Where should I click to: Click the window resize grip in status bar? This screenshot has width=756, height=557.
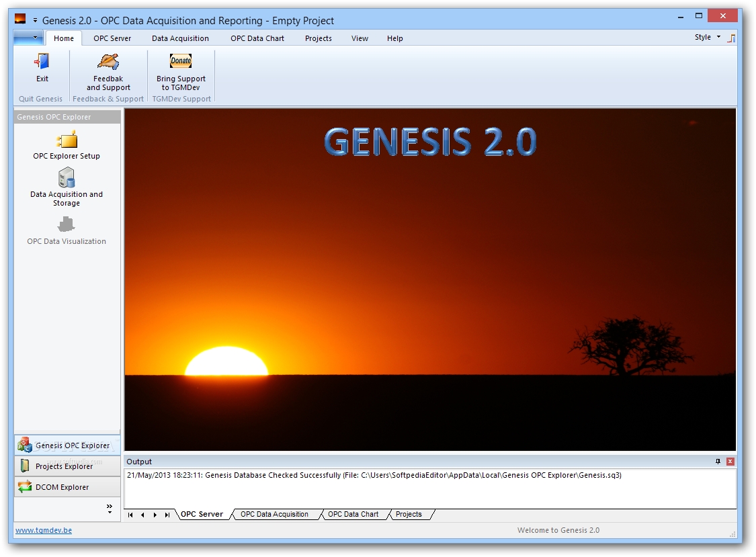[733, 534]
